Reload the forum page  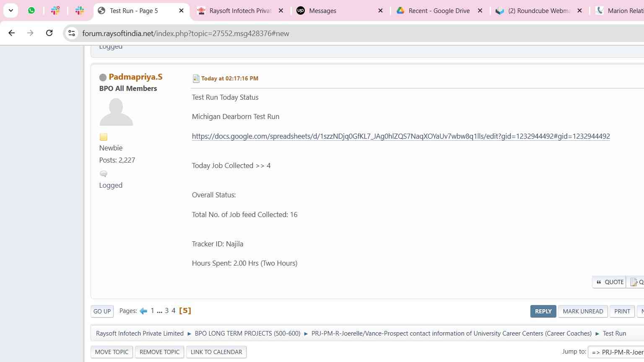tap(49, 33)
